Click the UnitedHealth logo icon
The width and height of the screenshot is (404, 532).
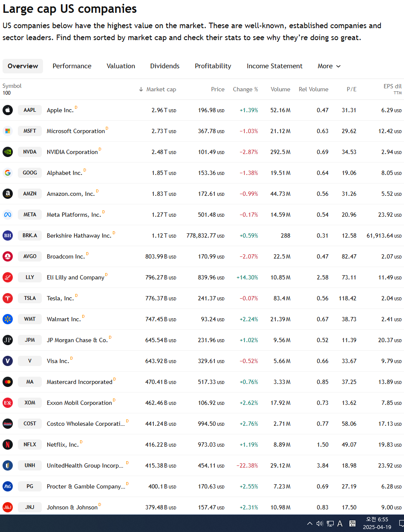(x=8, y=465)
